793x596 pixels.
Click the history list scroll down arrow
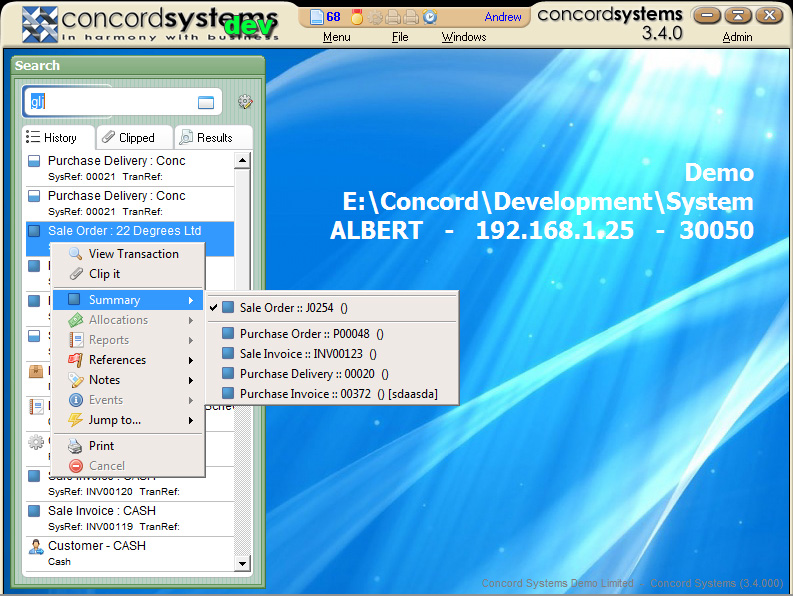(241, 564)
